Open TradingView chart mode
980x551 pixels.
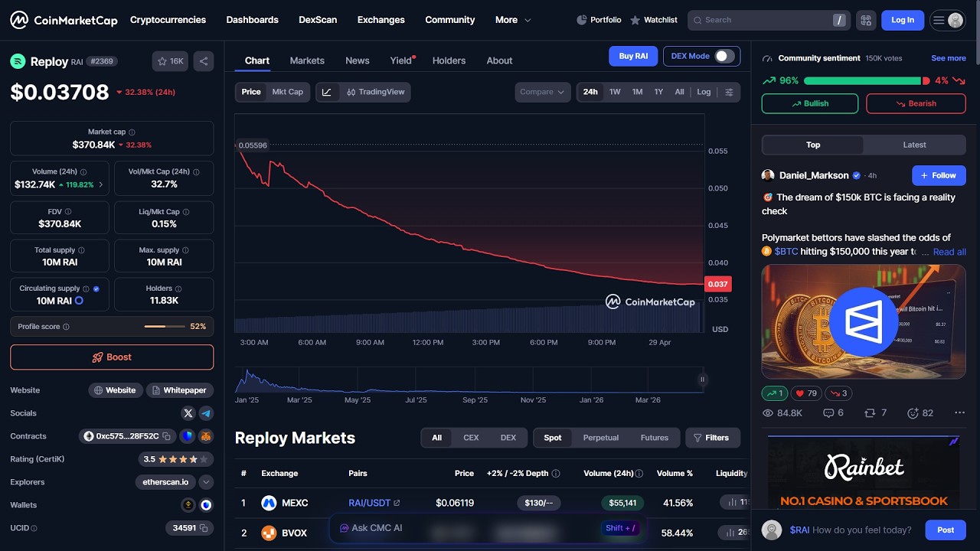point(375,92)
